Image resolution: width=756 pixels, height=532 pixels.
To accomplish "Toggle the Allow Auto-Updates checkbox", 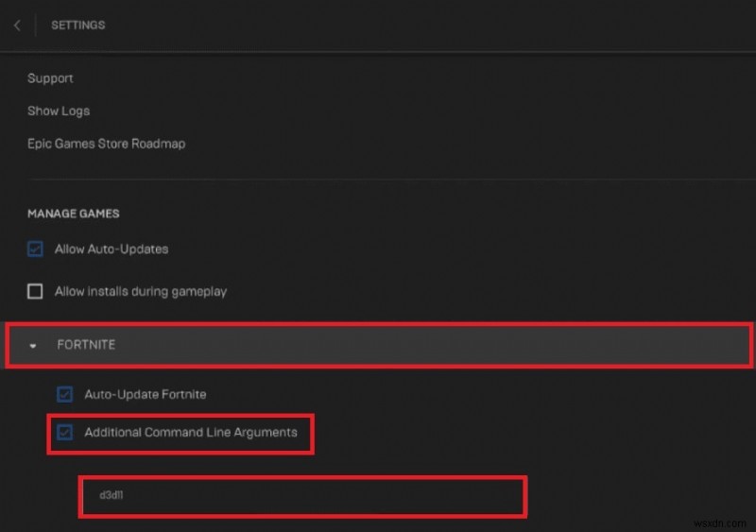I will (x=35, y=249).
